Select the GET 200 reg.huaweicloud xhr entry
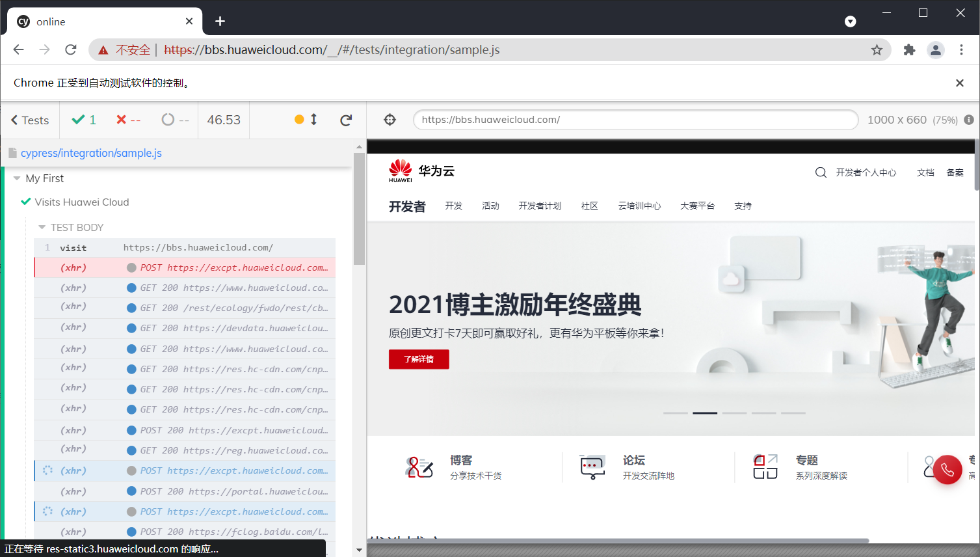 185,450
